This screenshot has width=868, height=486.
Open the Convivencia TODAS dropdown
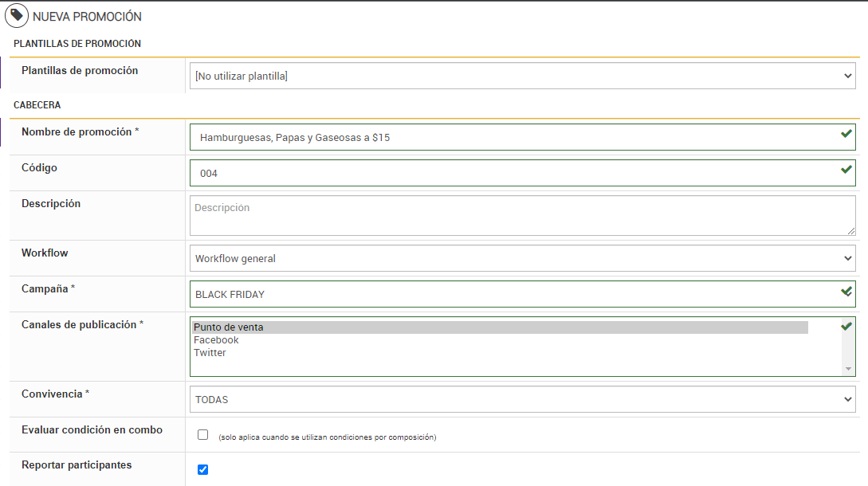coord(522,399)
